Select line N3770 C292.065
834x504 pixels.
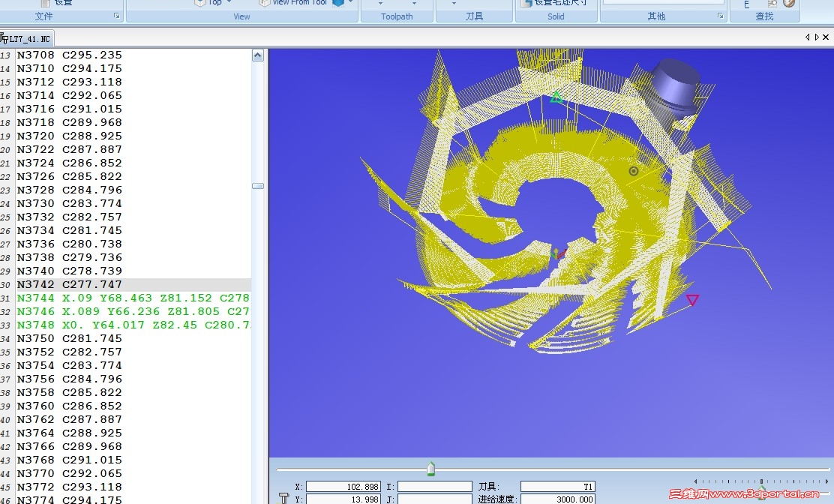pyautogui.click(x=69, y=474)
